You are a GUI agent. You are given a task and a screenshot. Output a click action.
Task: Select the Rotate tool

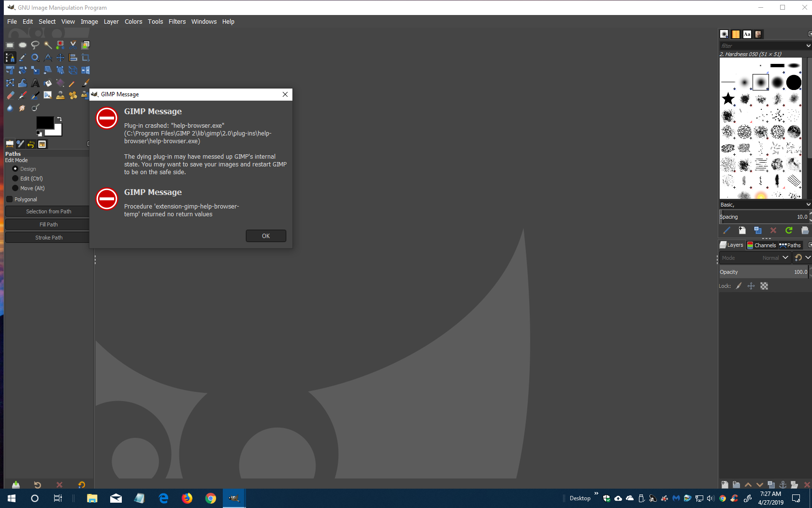(22, 70)
